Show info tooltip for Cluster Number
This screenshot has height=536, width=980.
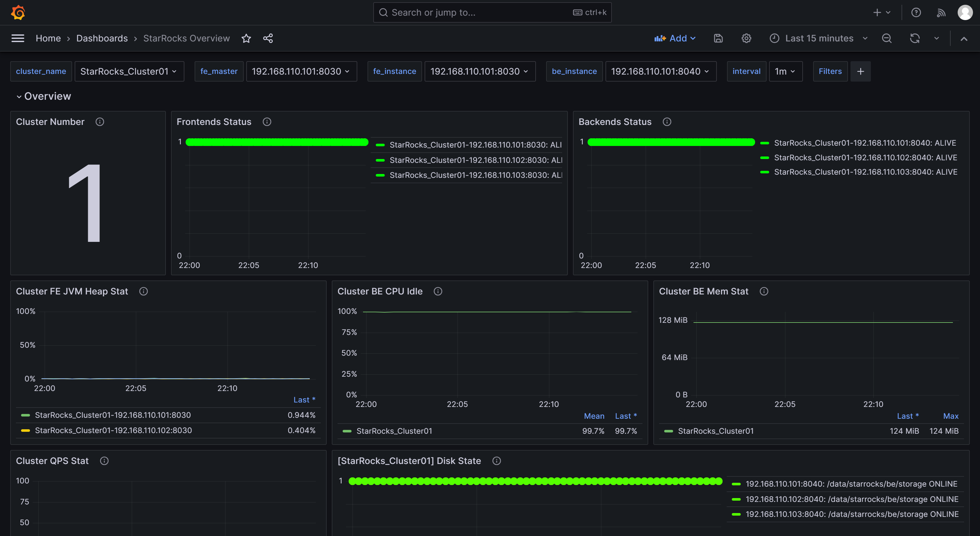pos(100,122)
